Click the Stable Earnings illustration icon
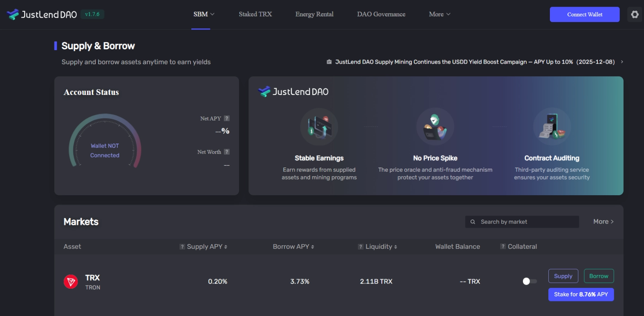Image resolution: width=644 pixels, height=316 pixels. pyautogui.click(x=319, y=127)
